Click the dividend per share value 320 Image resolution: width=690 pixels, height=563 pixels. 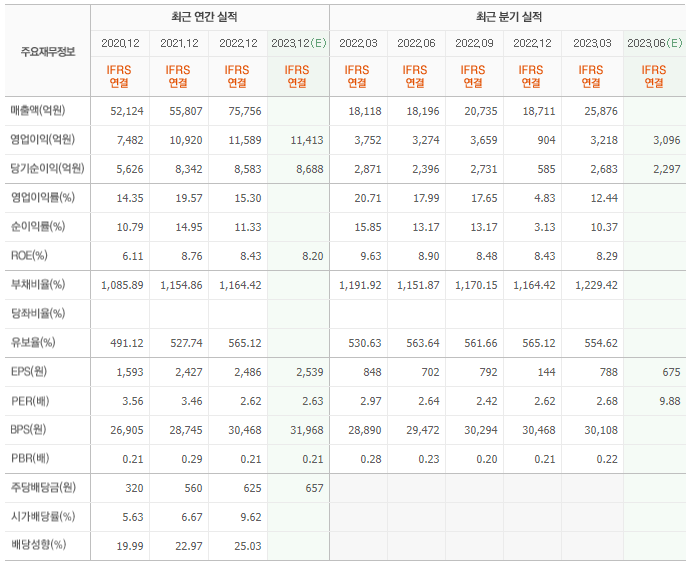click(x=134, y=488)
